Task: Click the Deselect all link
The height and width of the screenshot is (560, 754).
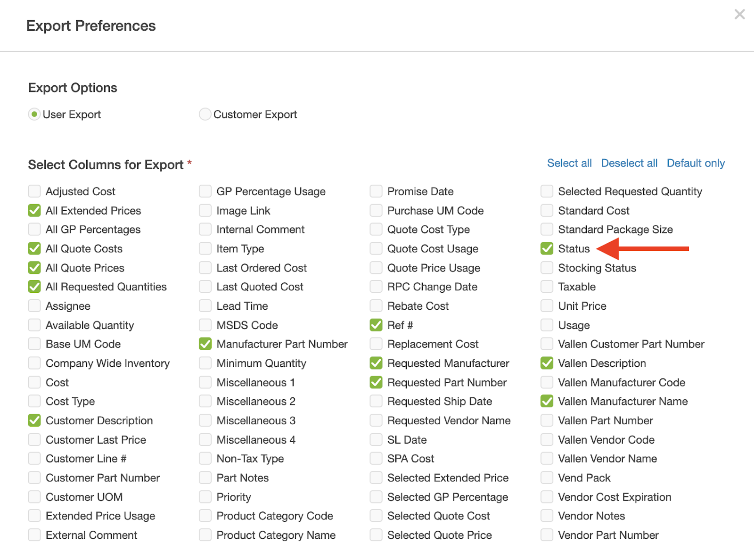Action: [629, 163]
